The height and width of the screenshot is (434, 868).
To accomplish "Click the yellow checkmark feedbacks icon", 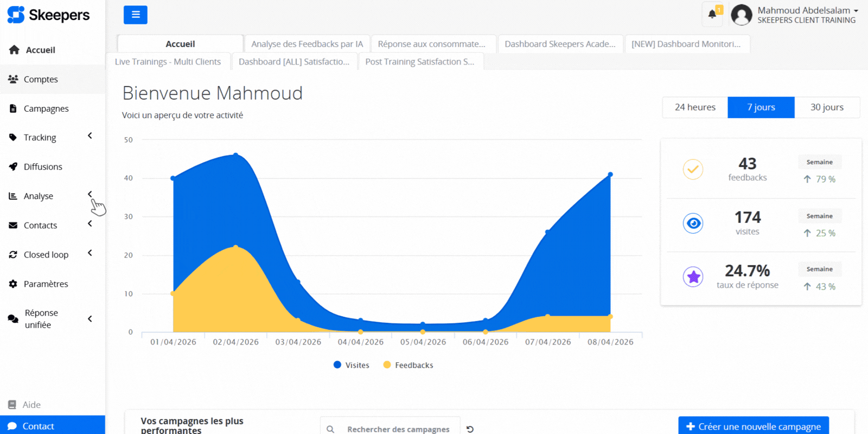I will pyautogui.click(x=693, y=169).
